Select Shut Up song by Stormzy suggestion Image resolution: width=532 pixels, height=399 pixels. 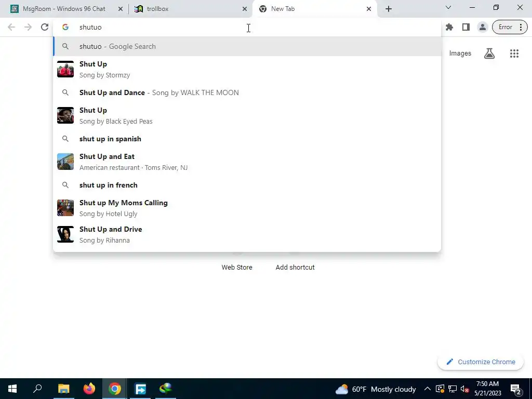pyautogui.click(x=247, y=69)
